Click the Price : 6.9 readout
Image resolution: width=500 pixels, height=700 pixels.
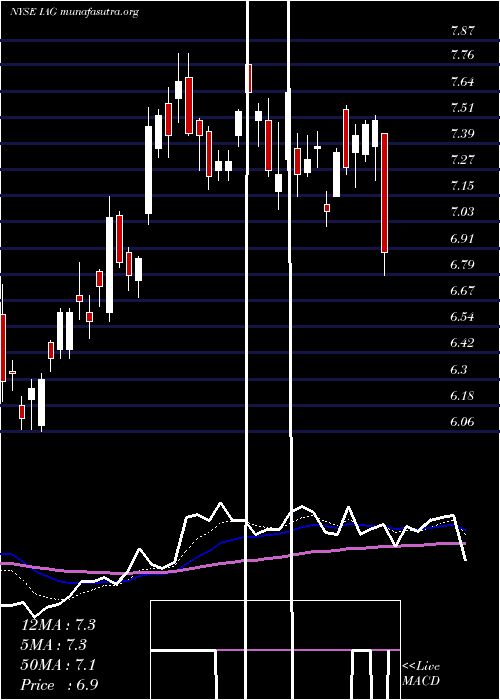click(59, 685)
